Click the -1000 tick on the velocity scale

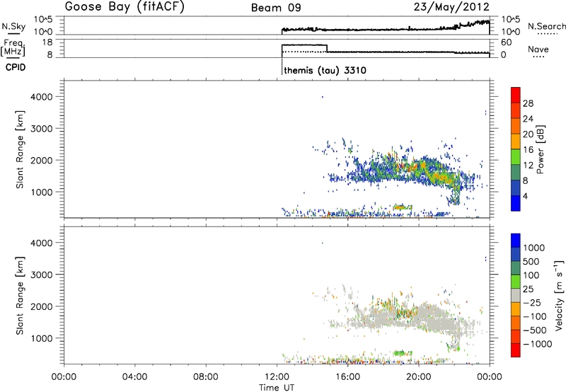537,344
